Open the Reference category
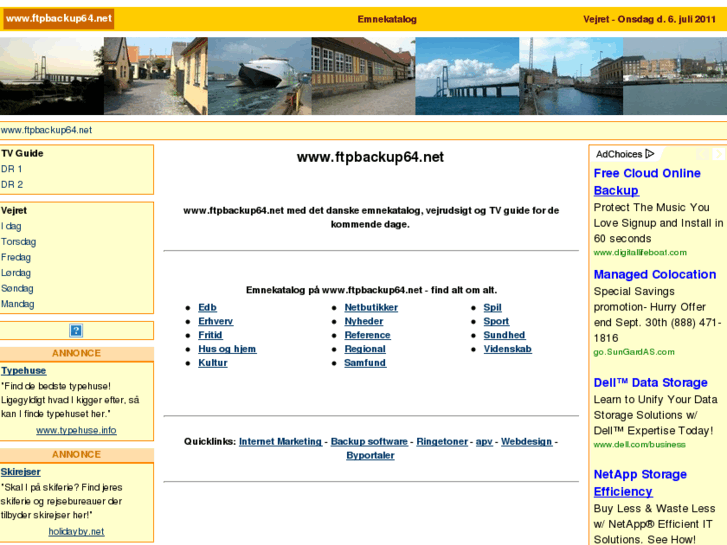The width and height of the screenshot is (727, 545). click(367, 335)
